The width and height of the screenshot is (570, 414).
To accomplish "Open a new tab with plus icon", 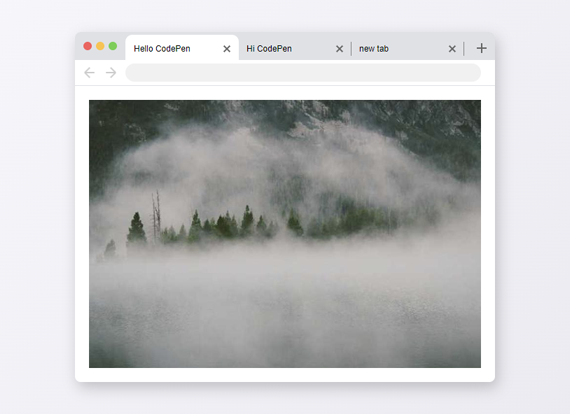I will [482, 48].
